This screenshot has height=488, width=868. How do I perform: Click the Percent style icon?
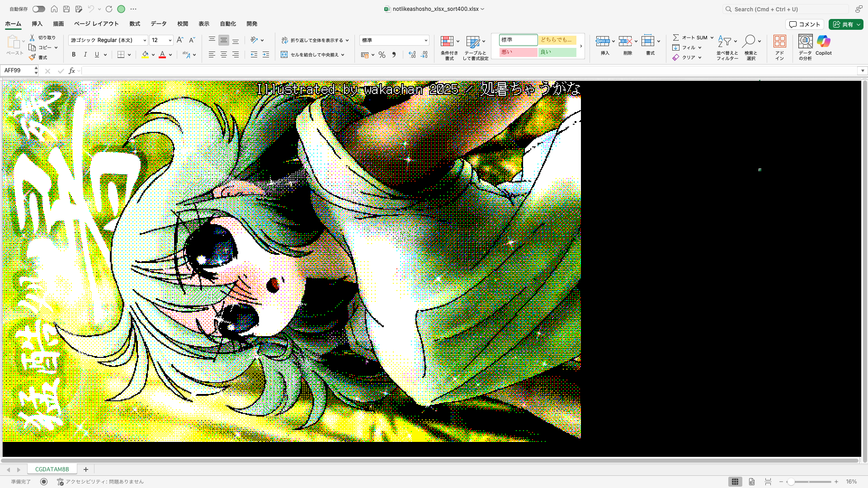(382, 55)
